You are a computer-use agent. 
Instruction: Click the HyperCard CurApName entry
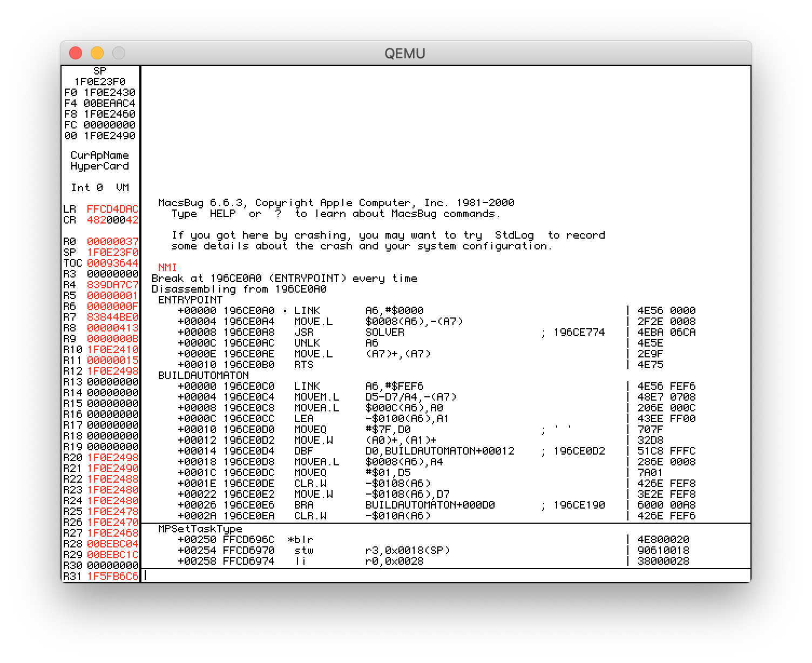(x=100, y=166)
